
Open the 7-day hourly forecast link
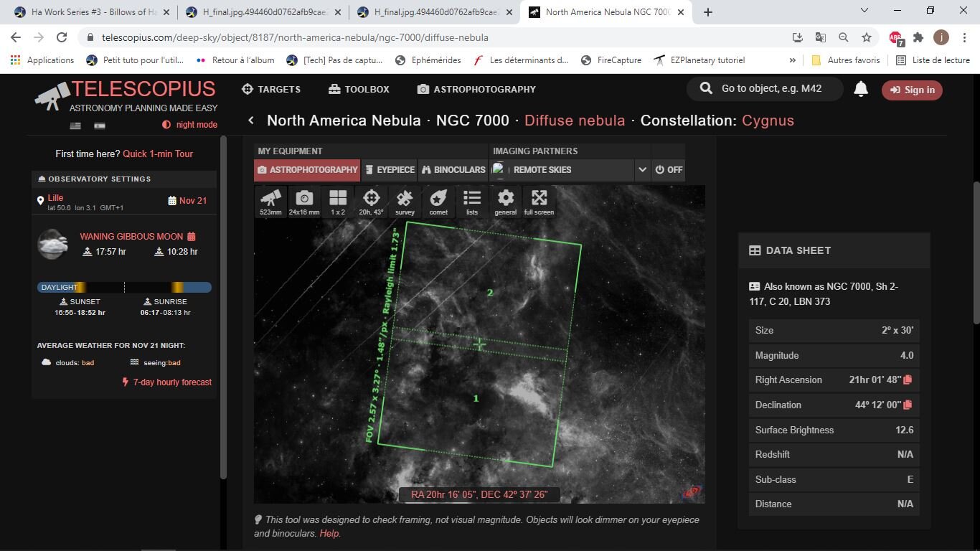click(166, 382)
